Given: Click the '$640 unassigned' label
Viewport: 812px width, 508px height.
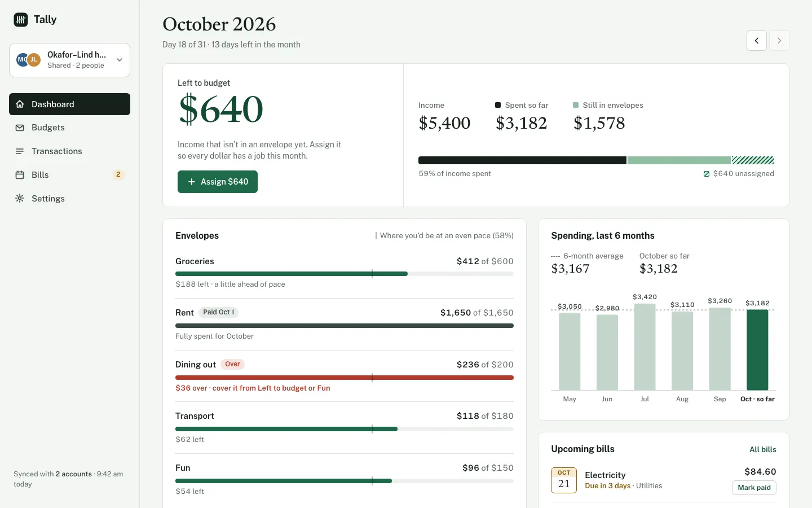Looking at the screenshot, I should (x=743, y=174).
